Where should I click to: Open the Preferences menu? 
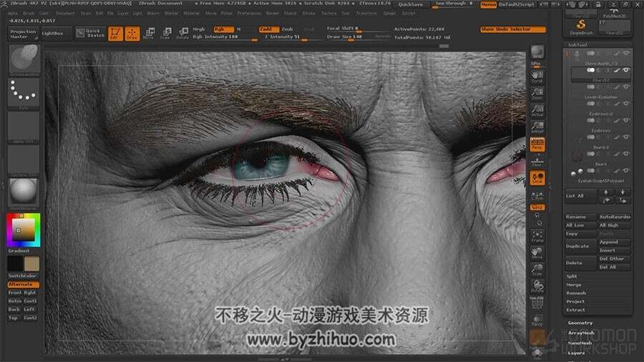tap(249, 13)
